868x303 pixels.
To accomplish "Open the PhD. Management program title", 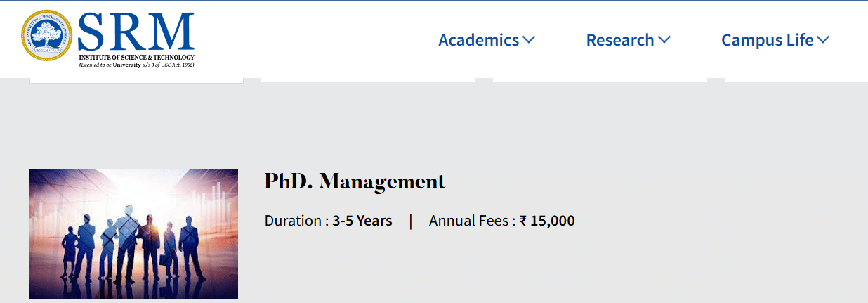I will pyautogui.click(x=355, y=181).
